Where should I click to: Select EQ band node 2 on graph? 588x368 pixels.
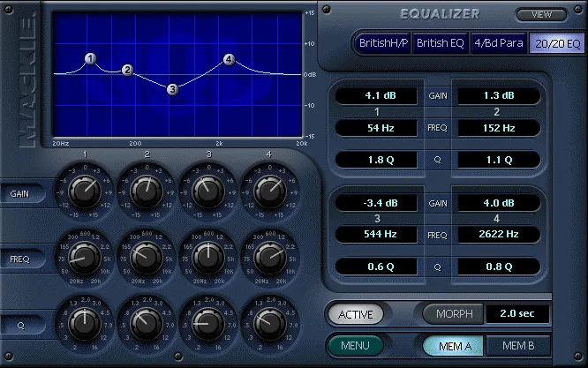pyautogui.click(x=127, y=70)
